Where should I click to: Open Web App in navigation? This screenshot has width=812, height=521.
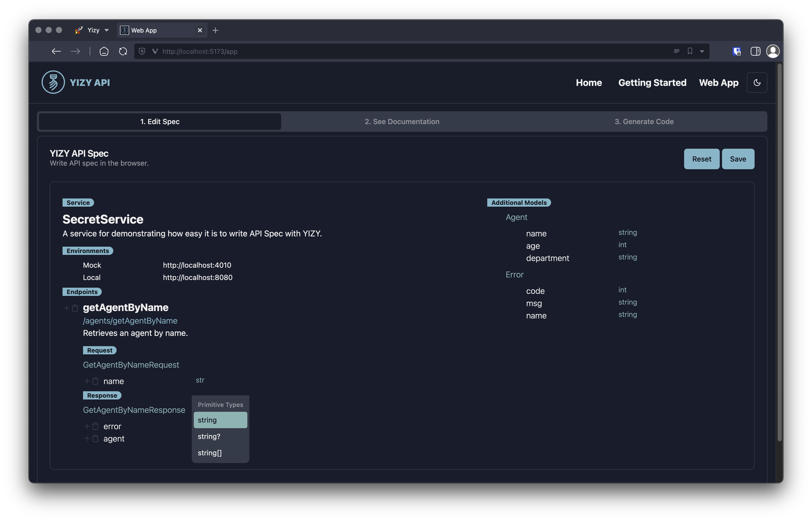(x=719, y=83)
